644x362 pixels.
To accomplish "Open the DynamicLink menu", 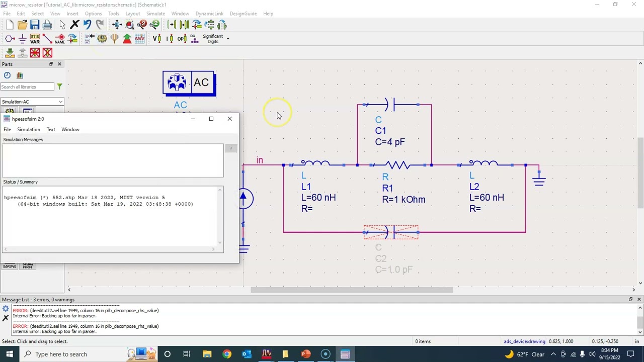I will 209,14.
